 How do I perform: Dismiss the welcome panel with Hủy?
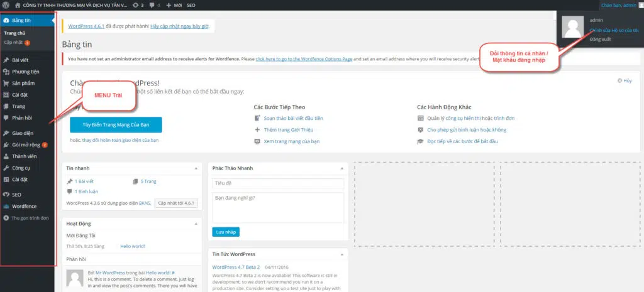625,81
